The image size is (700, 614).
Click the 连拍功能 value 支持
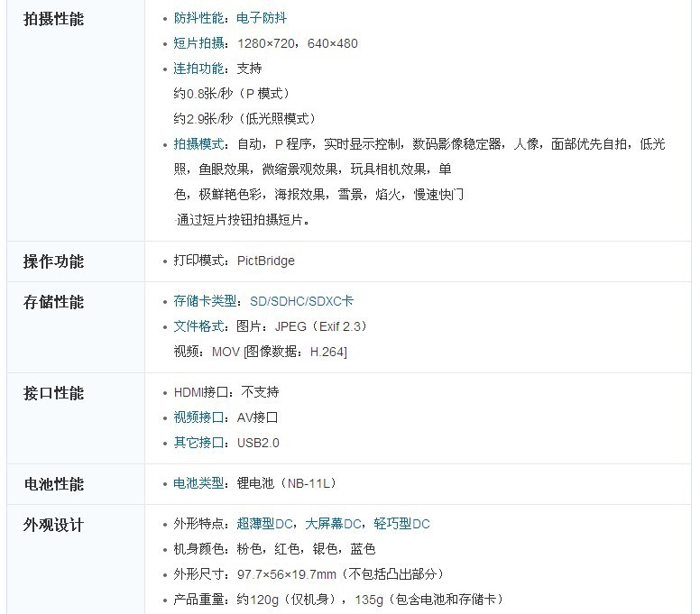click(249, 69)
